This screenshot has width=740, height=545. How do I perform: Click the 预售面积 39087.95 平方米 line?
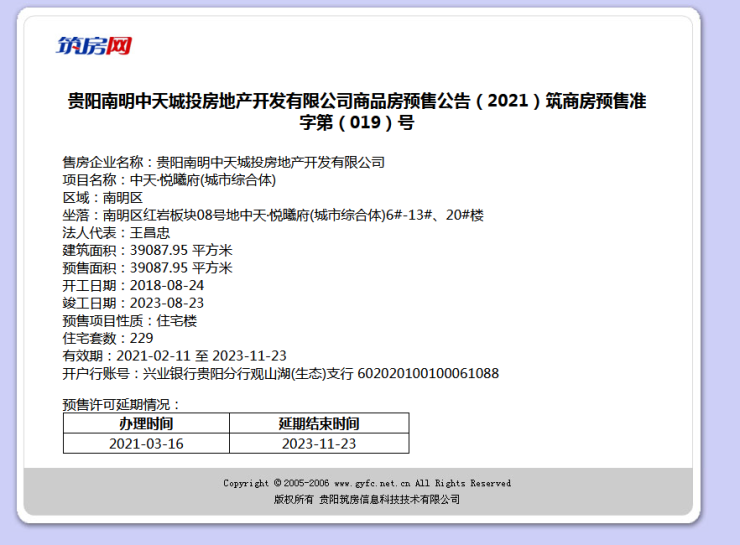147,268
